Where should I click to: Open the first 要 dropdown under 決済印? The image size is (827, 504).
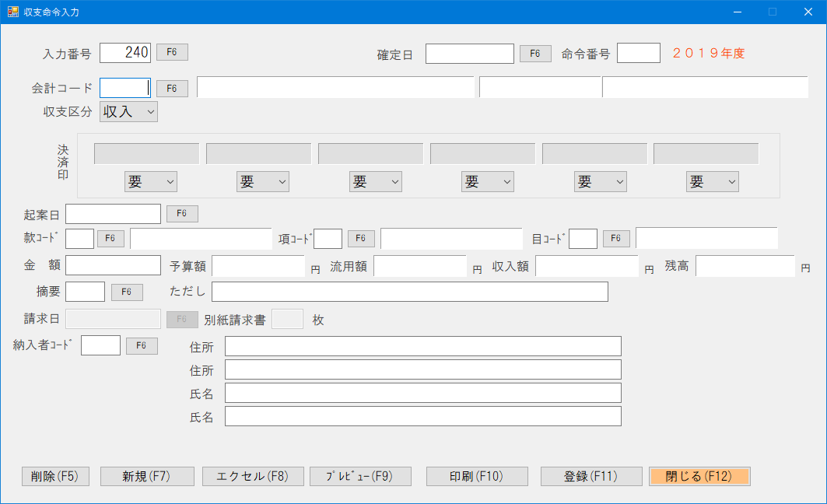click(x=150, y=181)
